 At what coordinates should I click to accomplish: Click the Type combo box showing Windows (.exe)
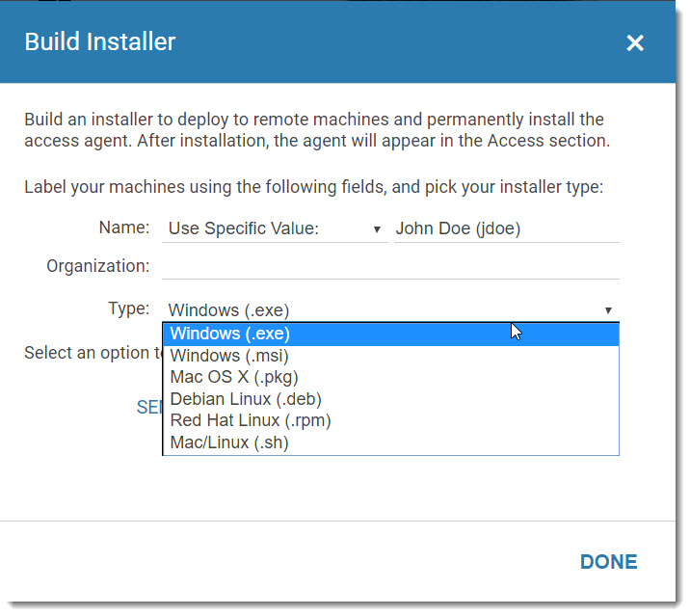[x=385, y=310]
